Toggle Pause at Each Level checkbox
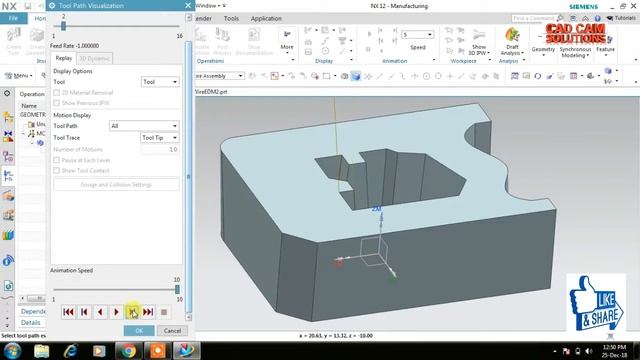Viewport: 640px width, 360px height. (57, 160)
